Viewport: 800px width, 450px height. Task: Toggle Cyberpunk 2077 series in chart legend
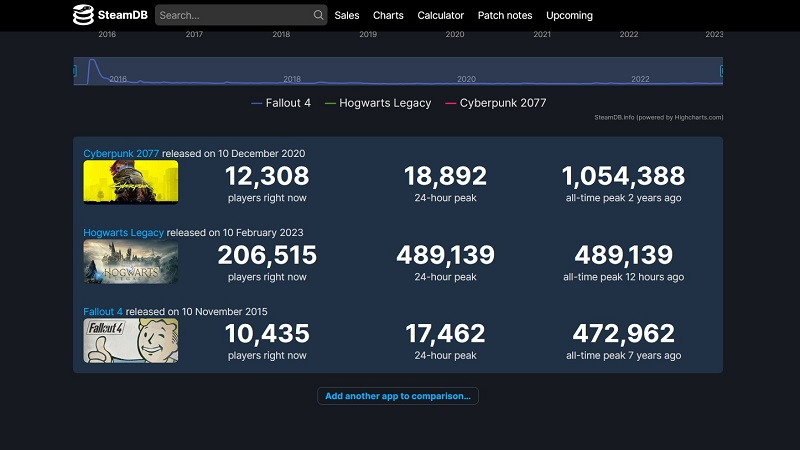click(x=496, y=103)
